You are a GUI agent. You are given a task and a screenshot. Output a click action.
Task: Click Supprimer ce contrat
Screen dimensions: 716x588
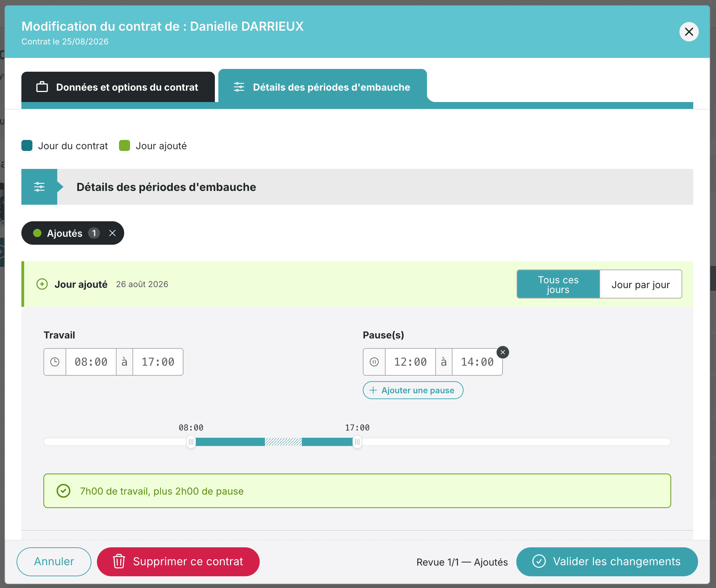point(178,561)
